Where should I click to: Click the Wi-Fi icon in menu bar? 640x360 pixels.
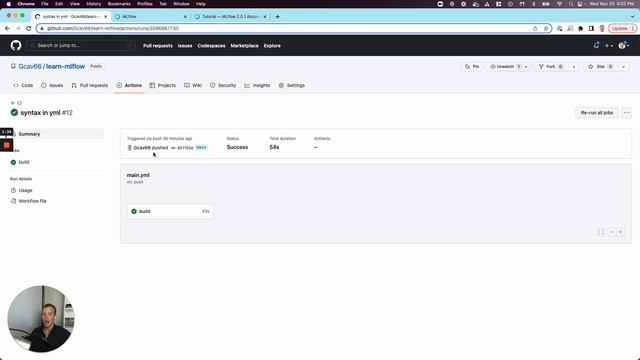tap(559, 4)
